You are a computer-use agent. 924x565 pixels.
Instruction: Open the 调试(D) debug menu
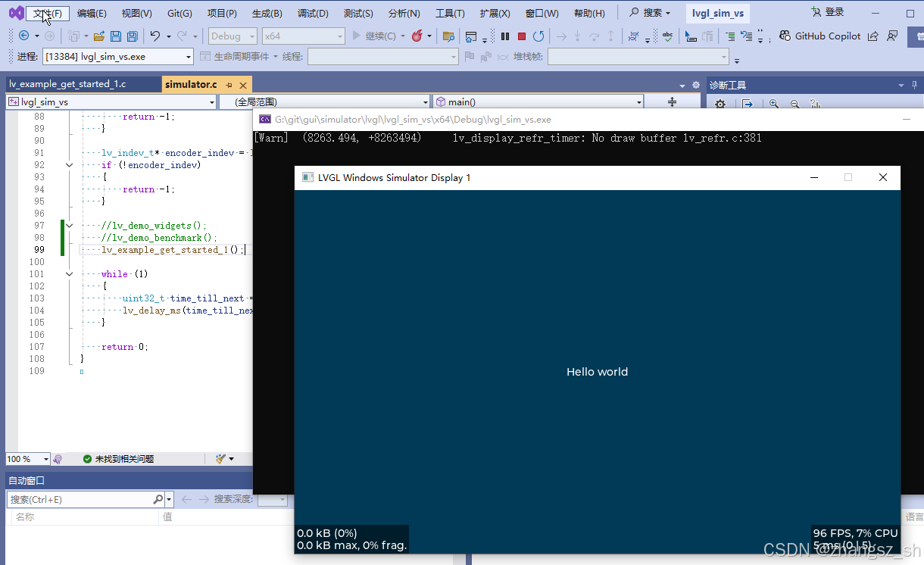pyautogui.click(x=313, y=13)
